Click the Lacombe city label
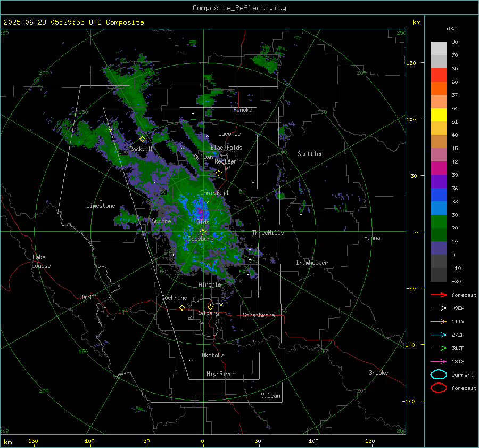The width and height of the screenshot is (479, 448). pyautogui.click(x=229, y=134)
